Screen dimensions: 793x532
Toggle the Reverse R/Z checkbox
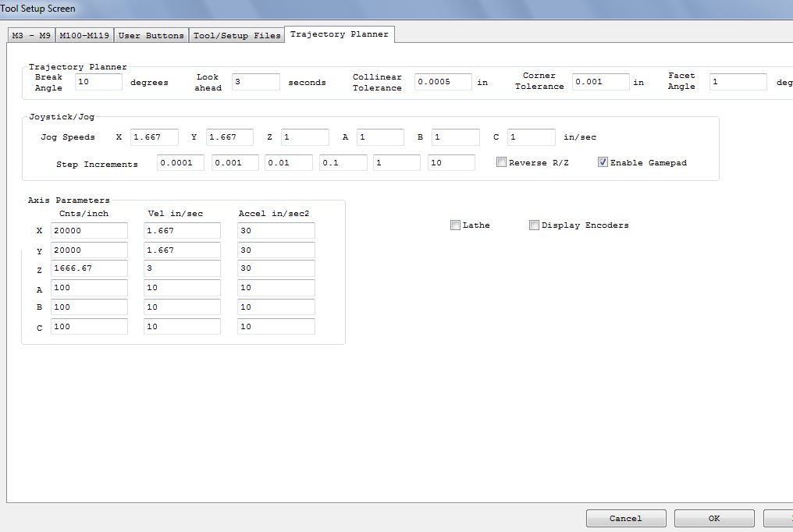[x=502, y=162]
